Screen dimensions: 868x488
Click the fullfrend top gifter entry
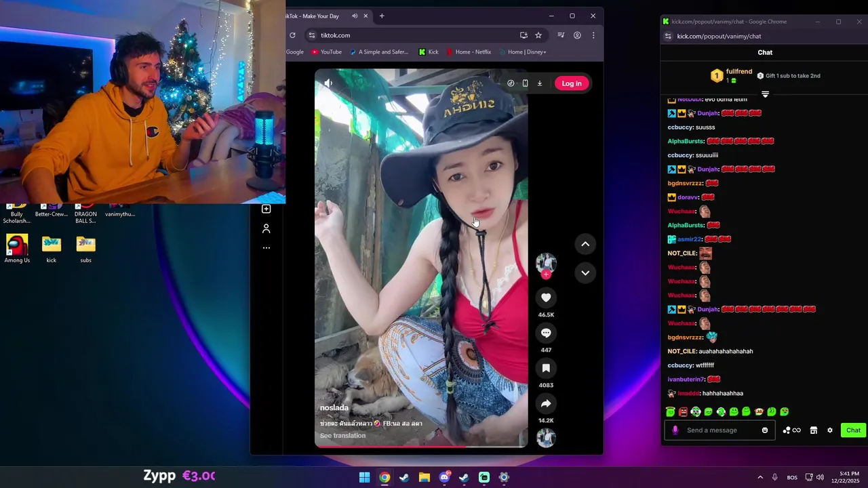[x=731, y=75]
